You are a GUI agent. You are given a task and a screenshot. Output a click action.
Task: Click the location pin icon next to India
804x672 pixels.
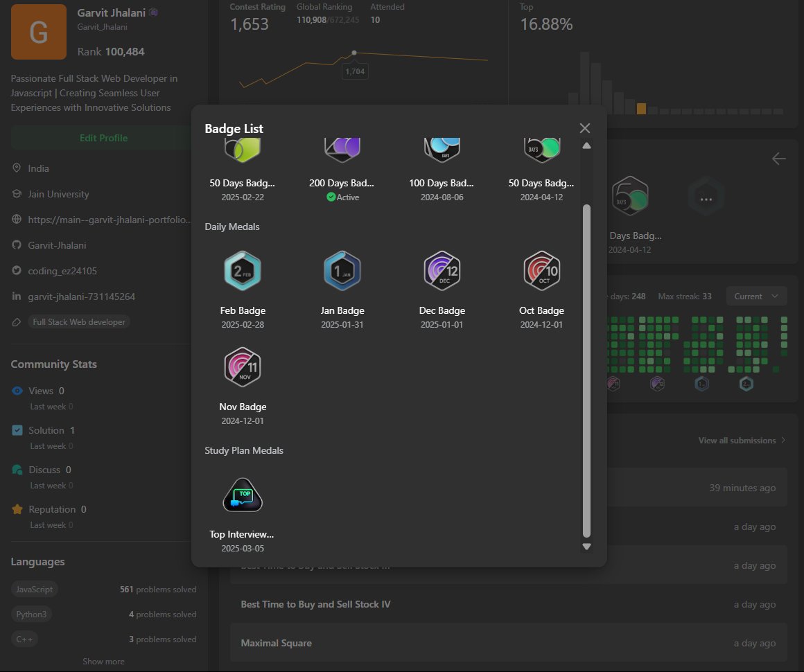click(x=17, y=168)
